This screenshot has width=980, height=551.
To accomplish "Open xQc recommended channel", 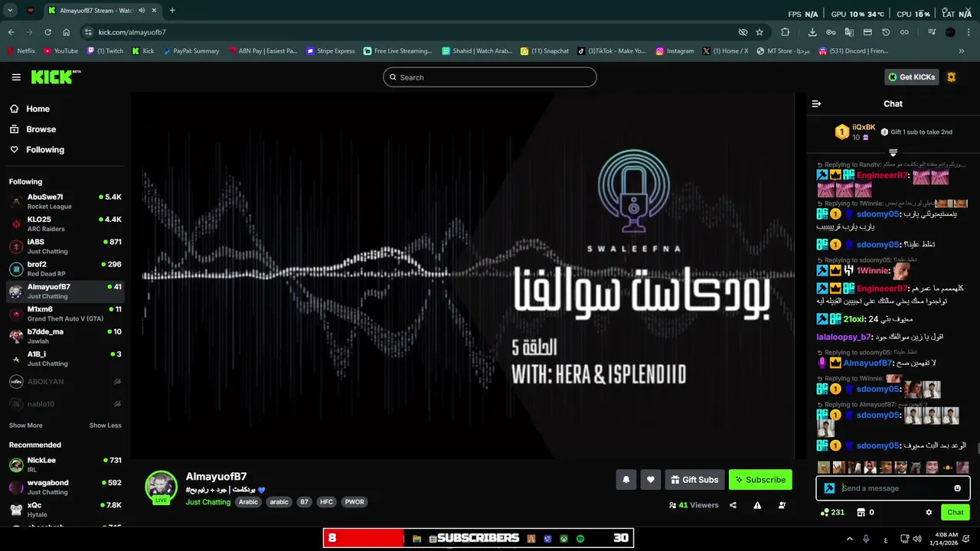I will coord(65,509).
